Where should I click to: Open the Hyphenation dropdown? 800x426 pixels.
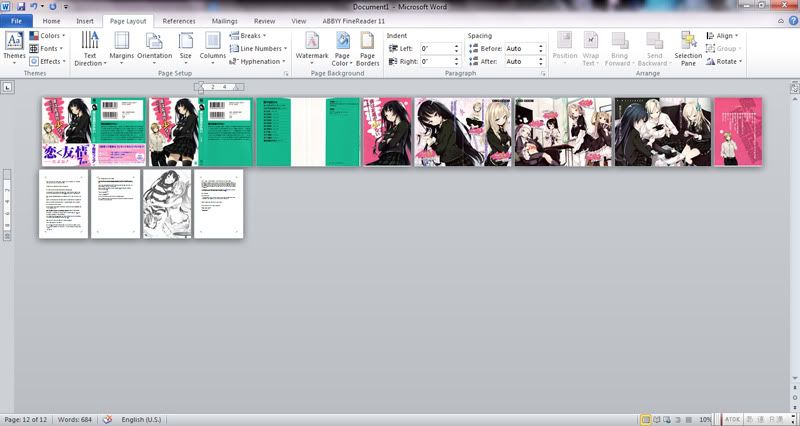pyautogui.click(x=258, y=61)
